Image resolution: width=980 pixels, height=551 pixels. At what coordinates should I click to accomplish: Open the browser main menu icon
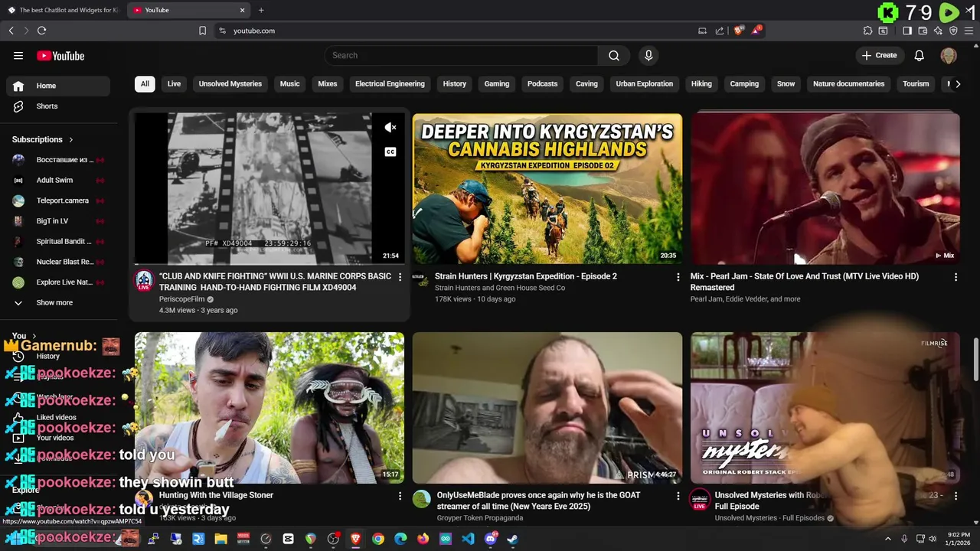click(x=969, y=31)
